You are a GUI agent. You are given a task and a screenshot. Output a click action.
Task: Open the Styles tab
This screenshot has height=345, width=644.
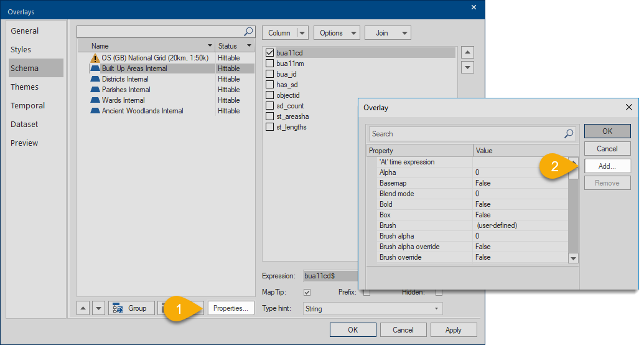pyautogui.click(x=21, y=50)
